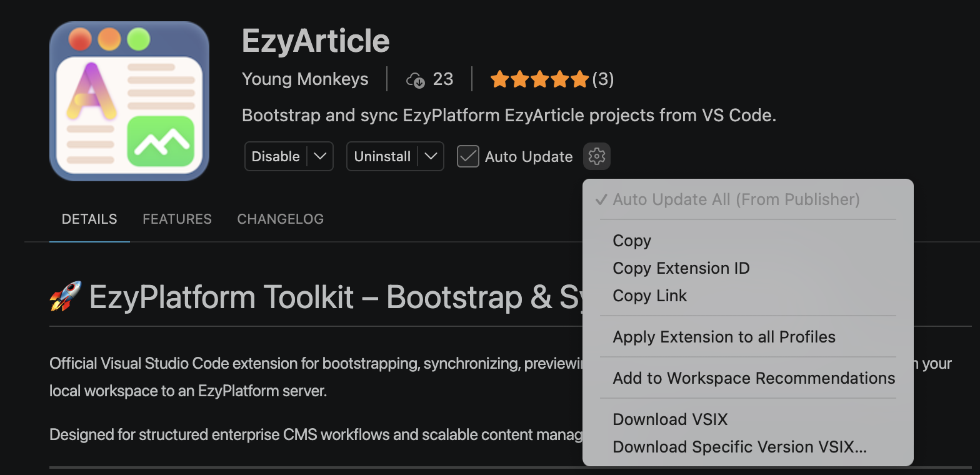Switch to the CHANGELOG tab
Screen dimensions: 980x475
281,219
